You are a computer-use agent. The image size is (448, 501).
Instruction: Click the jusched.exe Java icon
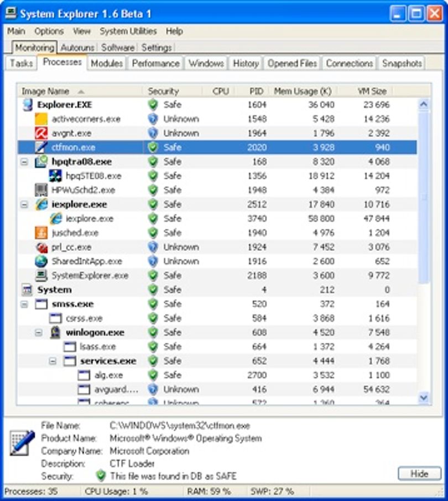tap(41, 233)
